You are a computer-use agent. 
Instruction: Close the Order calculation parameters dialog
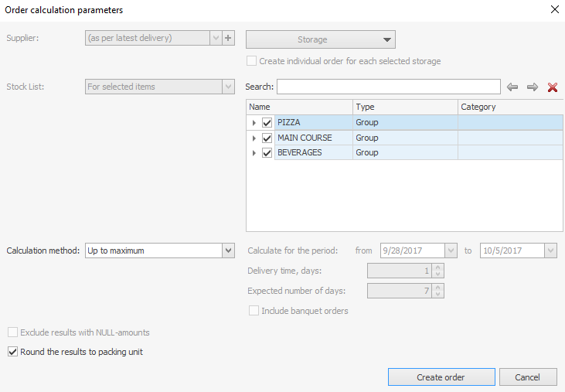[x=553, y=10]
